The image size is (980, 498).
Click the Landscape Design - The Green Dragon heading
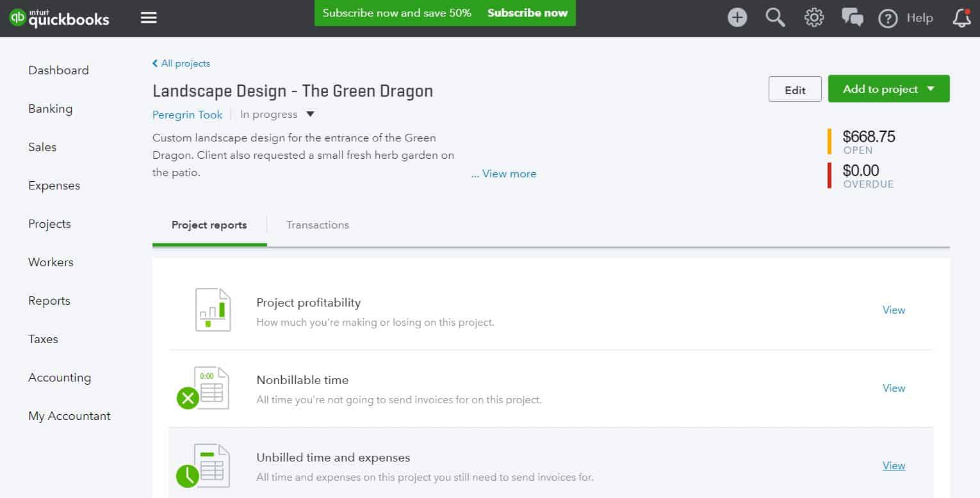click(293, 91)
